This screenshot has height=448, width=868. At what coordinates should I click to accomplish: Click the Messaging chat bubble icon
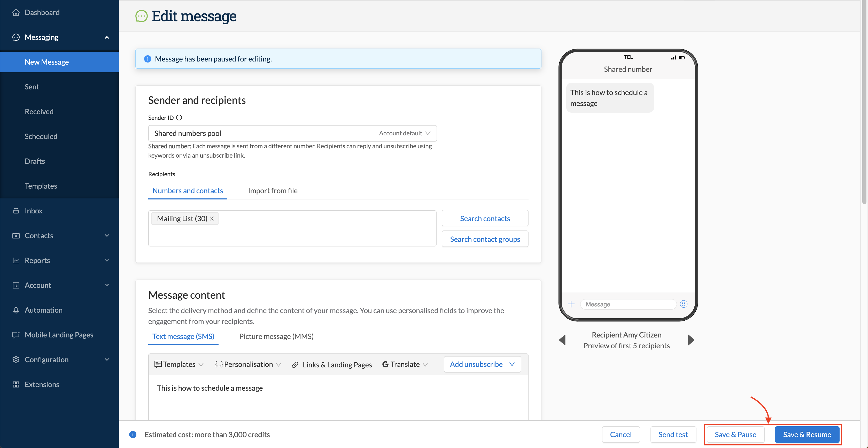(x=16, y=37)
